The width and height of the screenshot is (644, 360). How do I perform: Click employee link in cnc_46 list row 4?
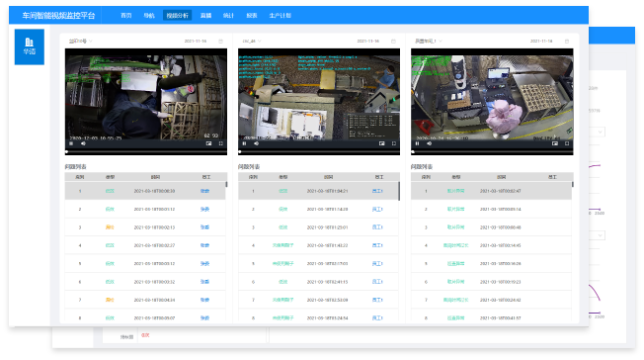(377, 245)
